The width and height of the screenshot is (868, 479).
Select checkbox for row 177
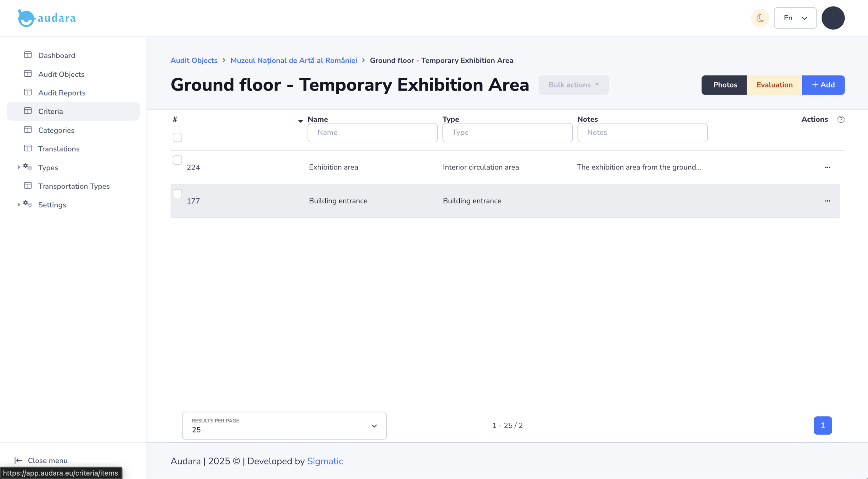[177, 193]
